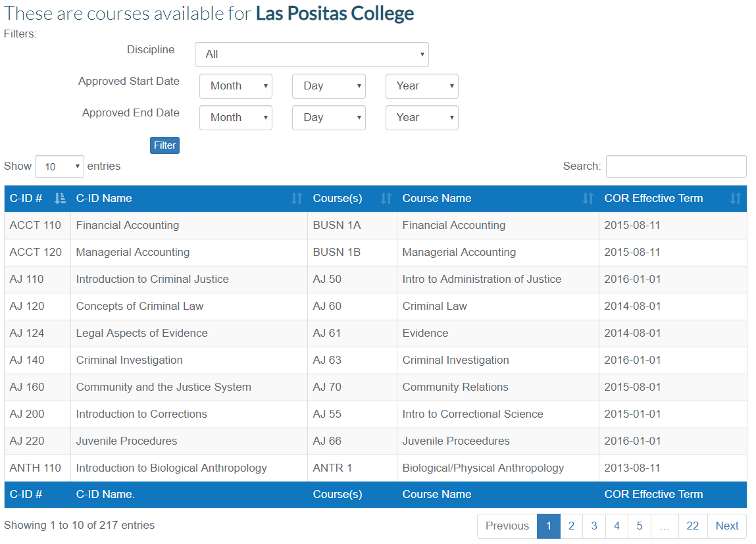756x544 pixels.
Task: Open the Discipline dropdown
Action: (x=311, y=55)
